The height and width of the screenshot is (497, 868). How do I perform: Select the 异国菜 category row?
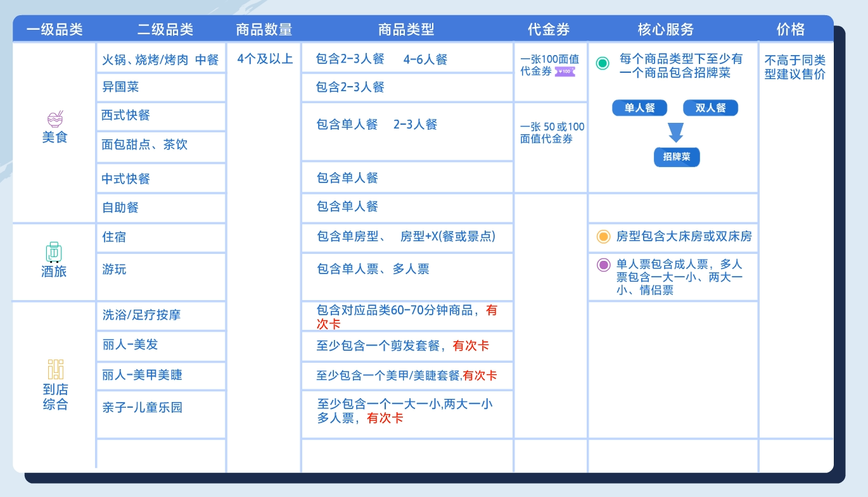[160, 87]
